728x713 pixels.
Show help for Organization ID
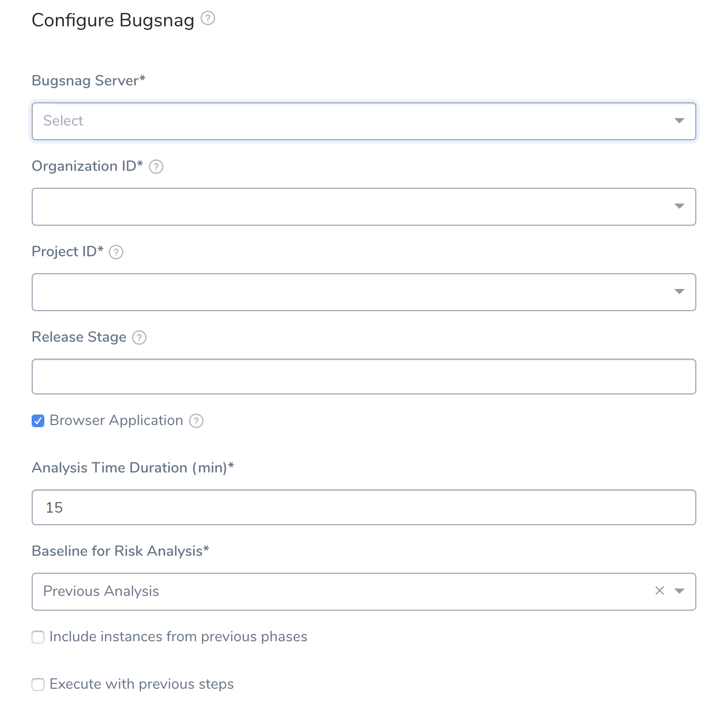[x=156, y=167]
